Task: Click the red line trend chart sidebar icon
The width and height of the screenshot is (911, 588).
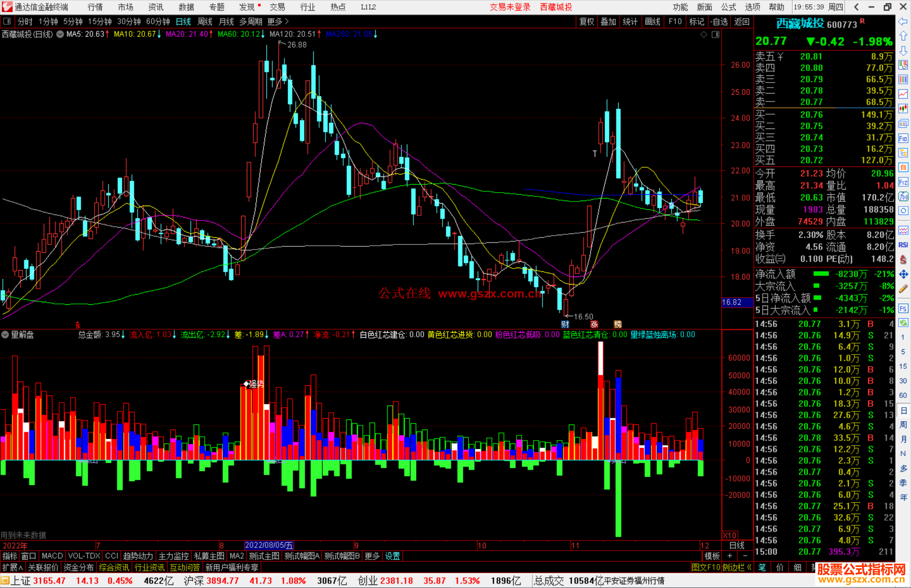Action: click(903, 94)
